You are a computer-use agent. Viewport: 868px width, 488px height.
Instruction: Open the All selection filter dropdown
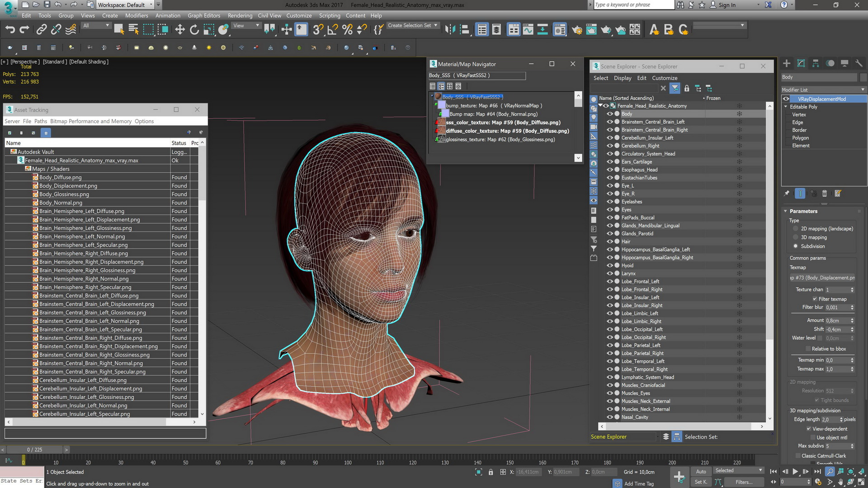96,26
